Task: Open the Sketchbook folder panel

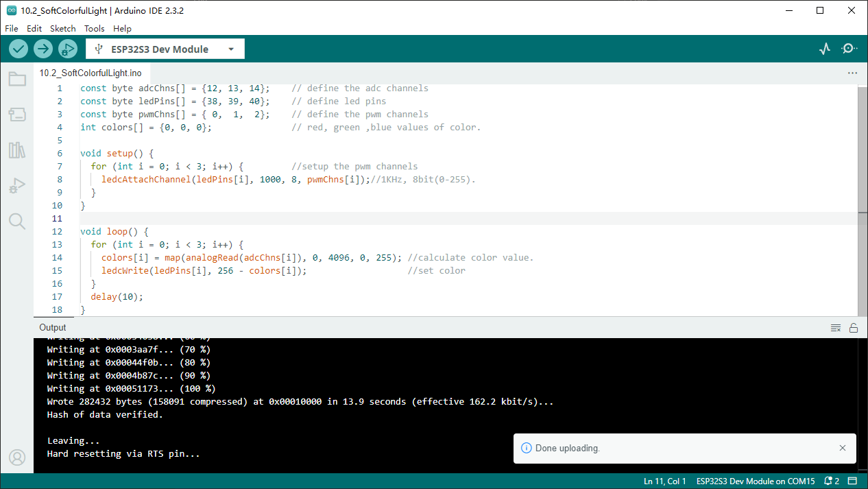Action: coord(17,79)
